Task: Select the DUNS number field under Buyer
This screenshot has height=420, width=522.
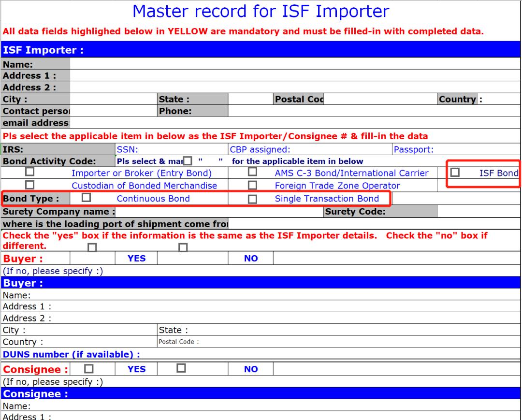Action: (329, 354)
